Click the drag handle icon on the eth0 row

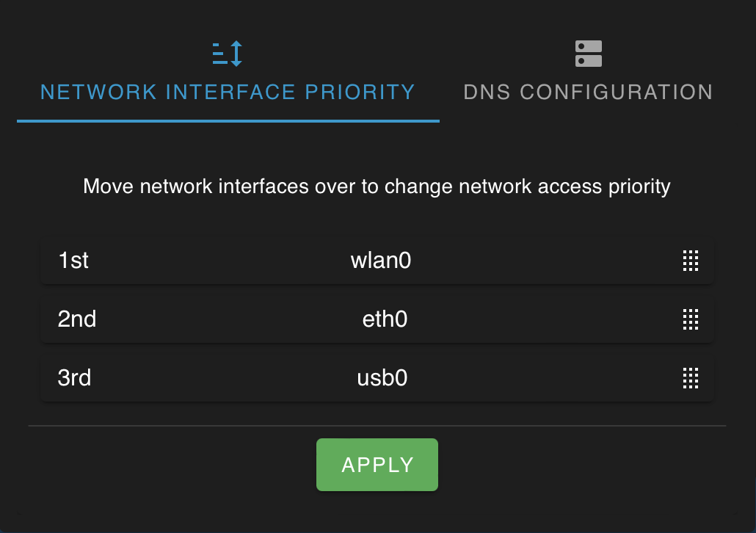pos(691,319)
